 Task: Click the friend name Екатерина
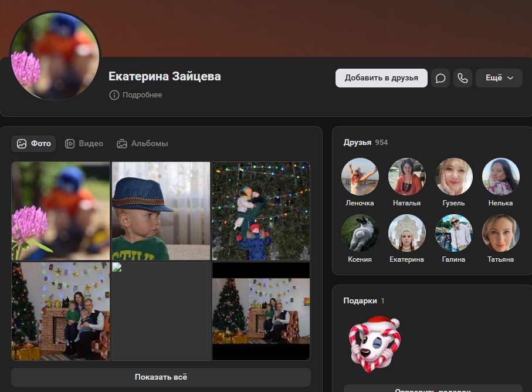click(407, 259)
